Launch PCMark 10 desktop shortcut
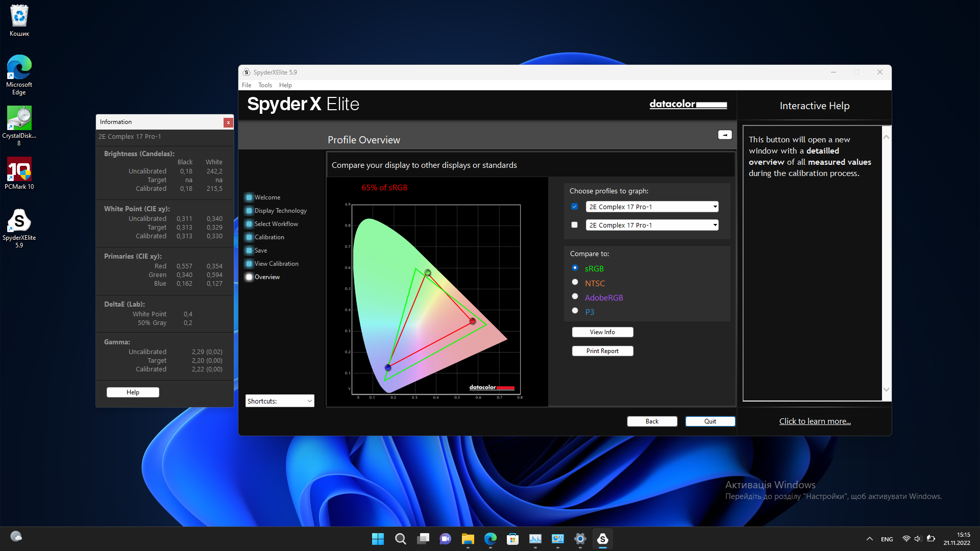 [x=19, y=173]
